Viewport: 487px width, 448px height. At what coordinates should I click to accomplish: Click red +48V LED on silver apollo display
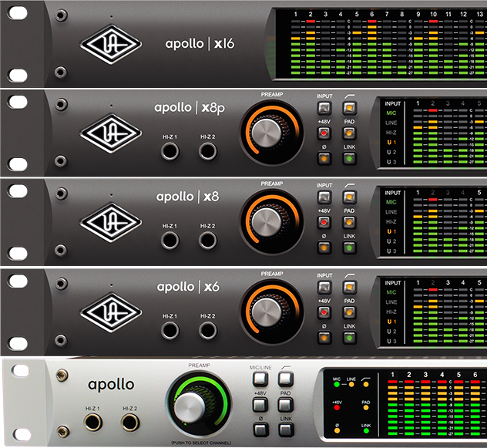tap(337, 407)
